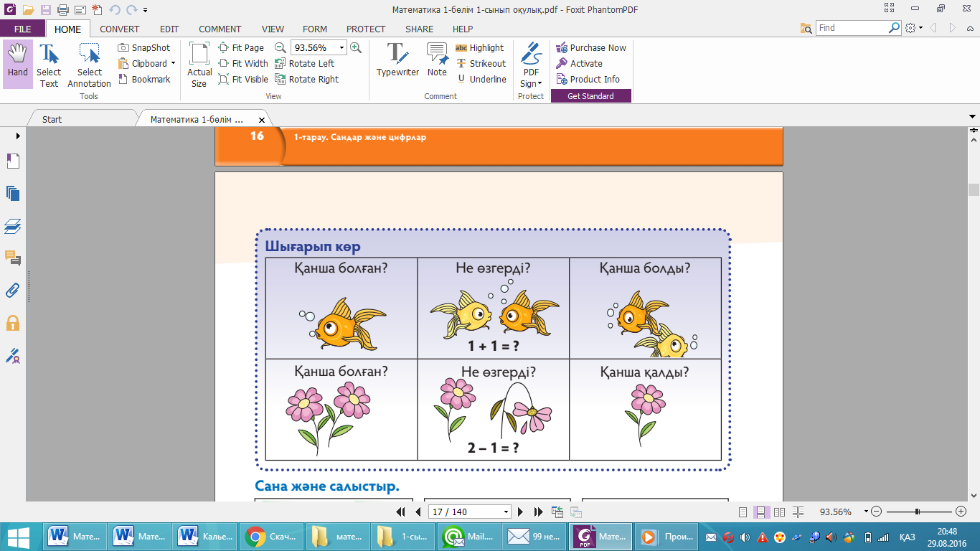Open the Attachments panel paperclip icon
The height and width of the screenshot is (551, 980).
[13, 290]
